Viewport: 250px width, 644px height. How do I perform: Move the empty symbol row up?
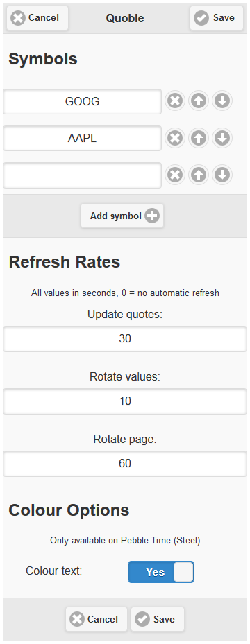coord(199,175)
